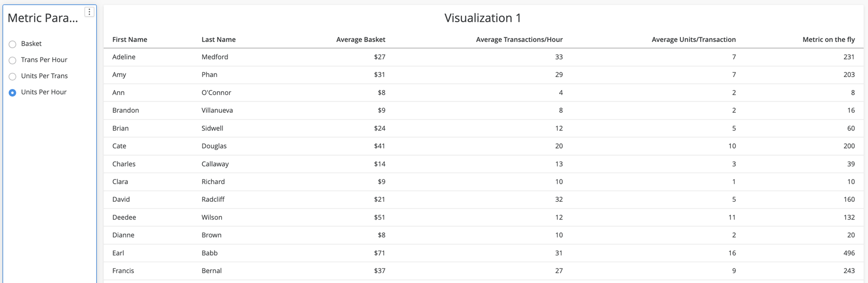
Task: Click Earl Babb's $71 basket value
Action: coord(379,253)
